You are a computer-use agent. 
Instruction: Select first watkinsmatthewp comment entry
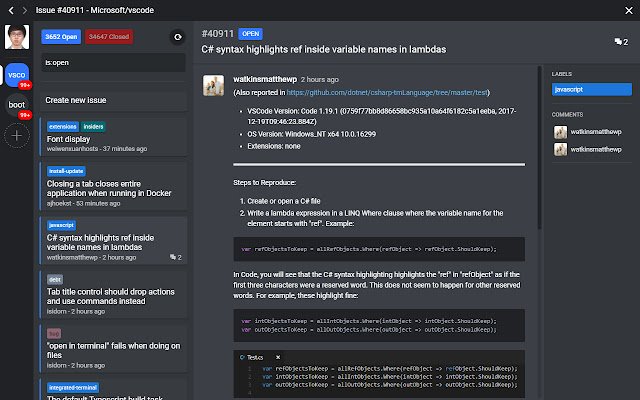tap(588, 132)
